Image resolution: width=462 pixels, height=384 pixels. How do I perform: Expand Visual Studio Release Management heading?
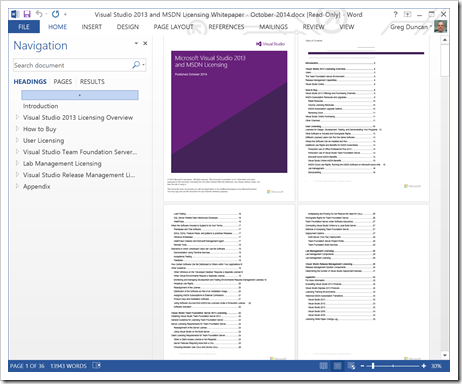[x=17, y=174]
